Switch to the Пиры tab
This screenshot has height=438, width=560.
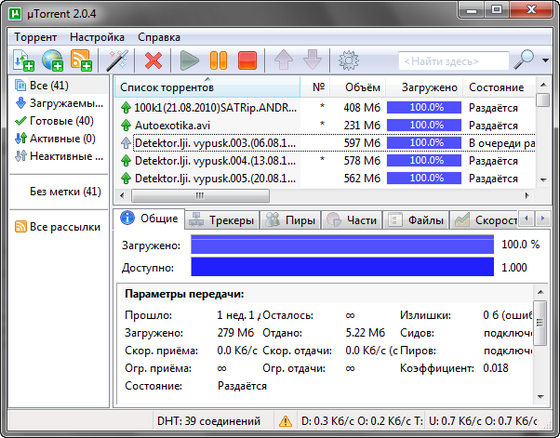[x=290, y=220]
